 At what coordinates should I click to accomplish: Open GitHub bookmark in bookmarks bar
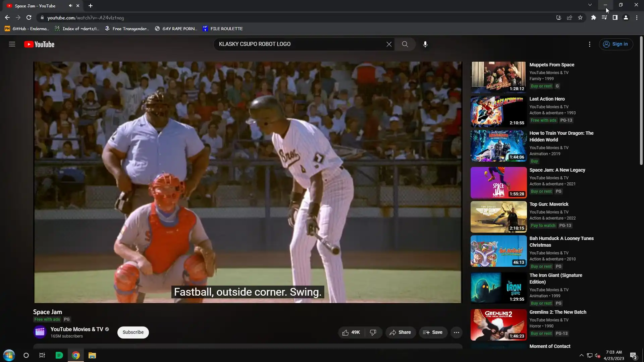tap(27, 29)
